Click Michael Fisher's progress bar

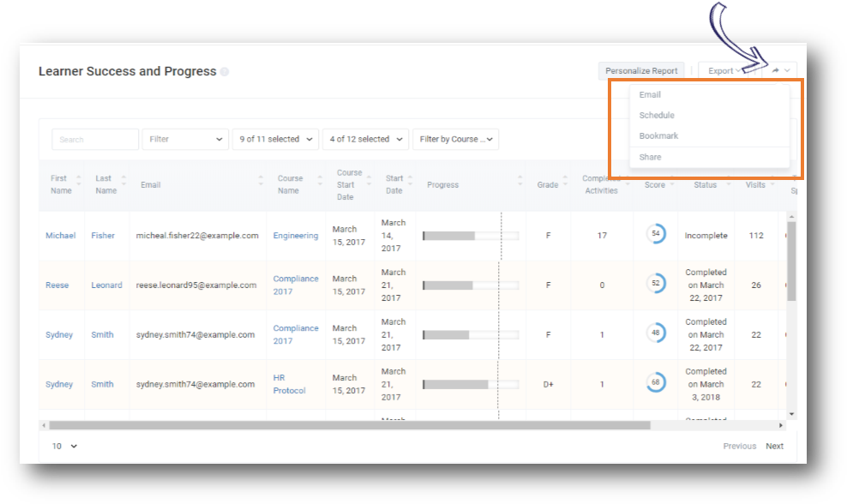coord(471,236)
